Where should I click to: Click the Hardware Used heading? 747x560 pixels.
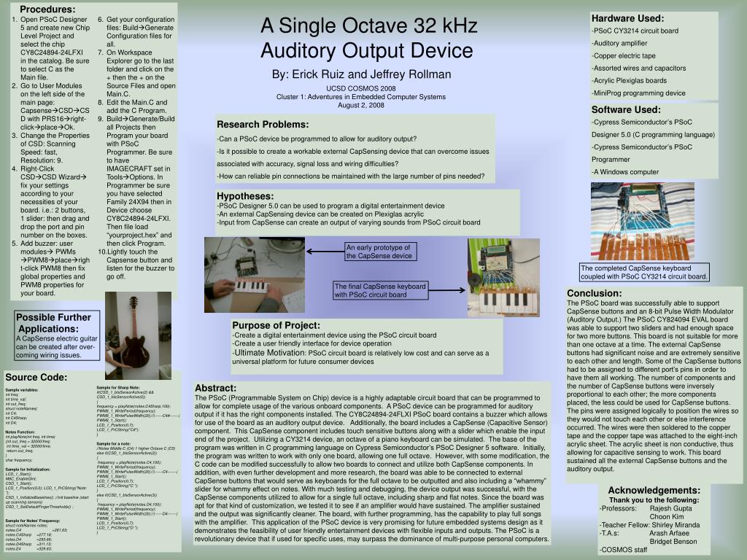pyautogui.click(x=627, y=18)
